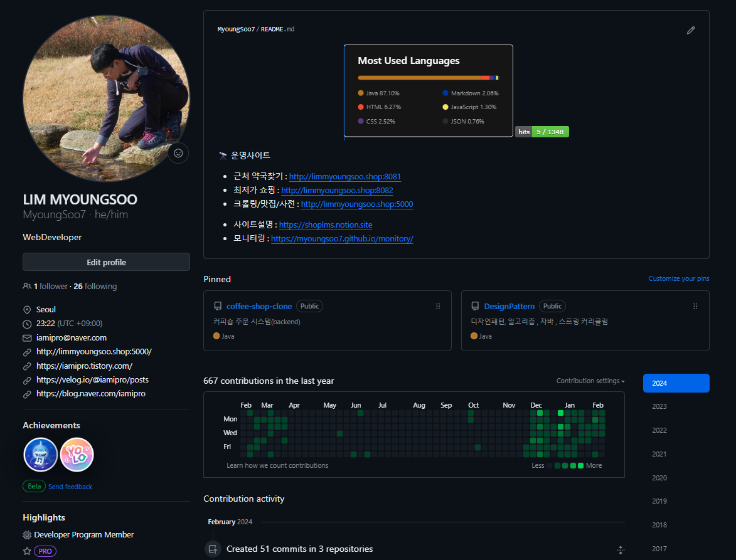Collapse the February commits section icon
Image resolution: width=736 pixels, height=560 pixels.
point(621,550)
